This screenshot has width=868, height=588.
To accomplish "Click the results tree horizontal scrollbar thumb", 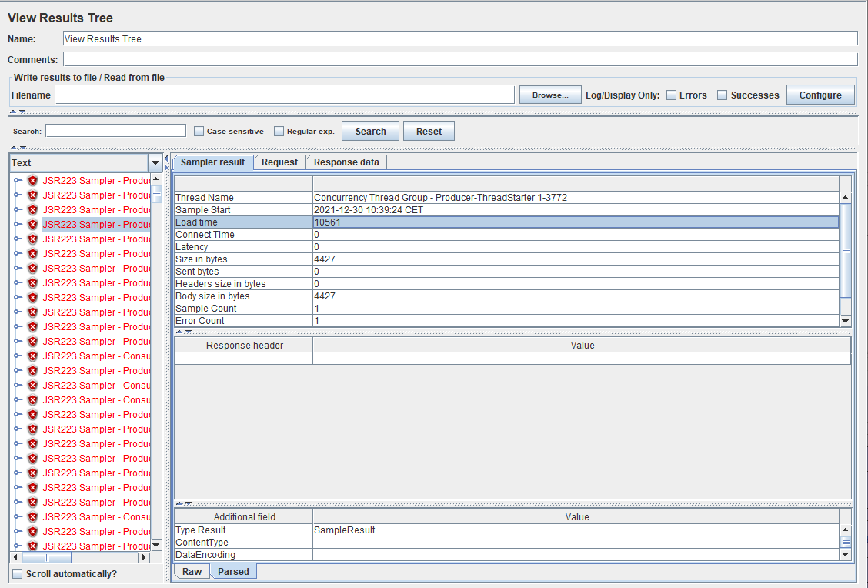I will tap(46, 557).
